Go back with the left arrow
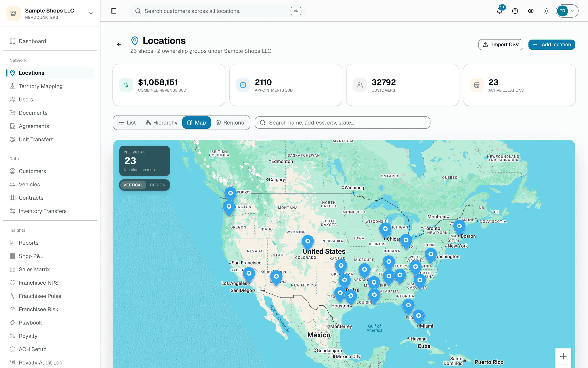 pos(119,45)
